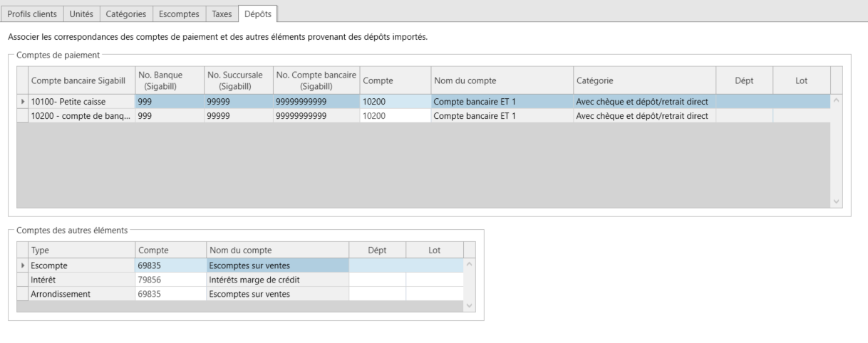The image size is (868, 343).
Task: Click Intérêts marge de crédit account name
Action: (277, 280)
